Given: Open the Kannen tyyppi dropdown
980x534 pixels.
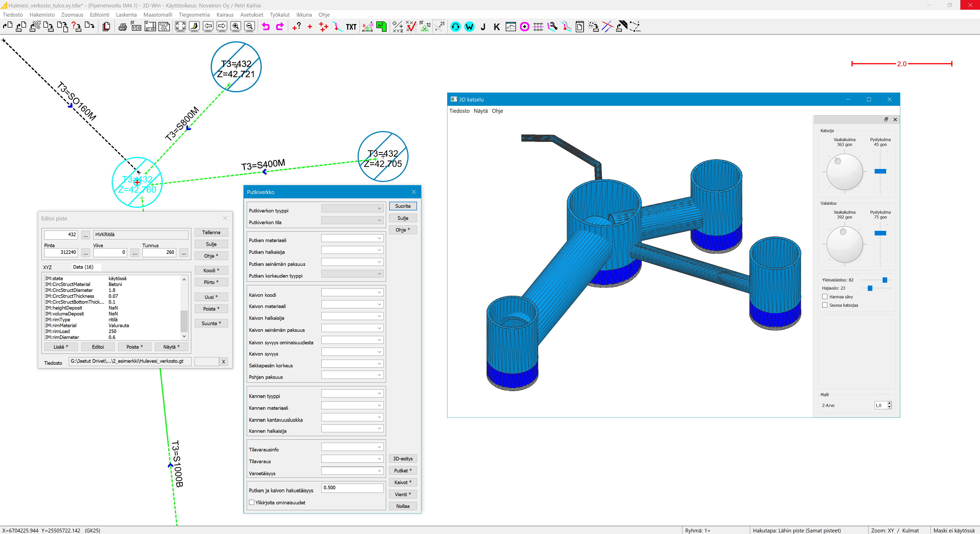Looking at the screenshot, I should (x=352, y=394).
